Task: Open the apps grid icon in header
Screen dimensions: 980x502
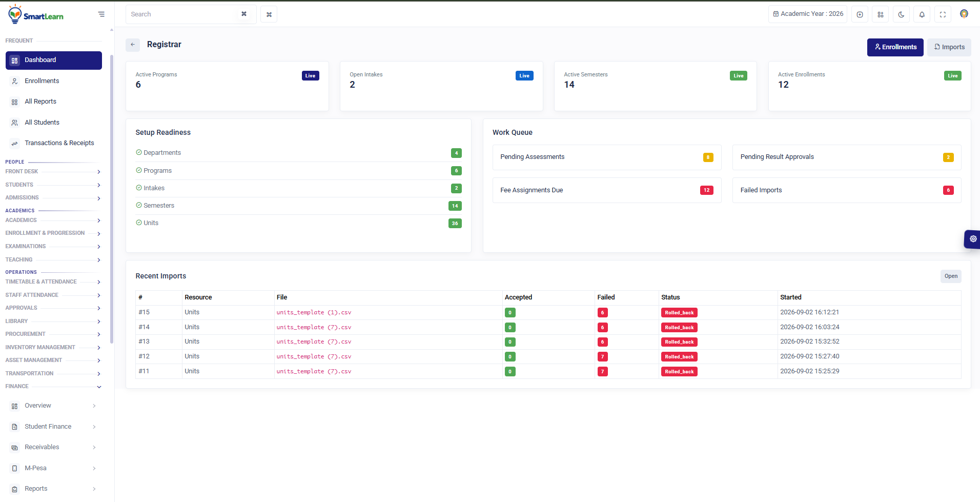Action: click(x=881, y=14)
